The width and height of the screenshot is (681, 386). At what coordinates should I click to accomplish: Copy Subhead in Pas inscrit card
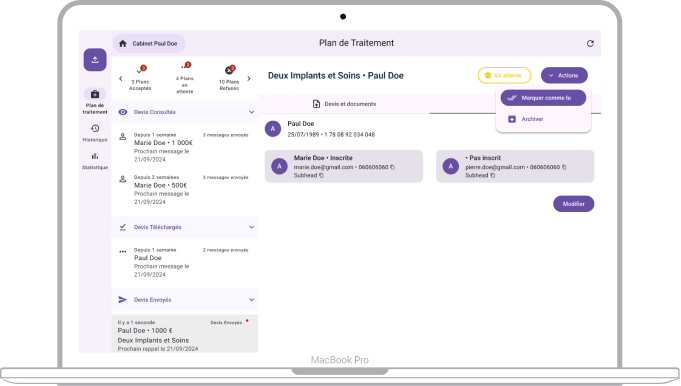[493, 175]
